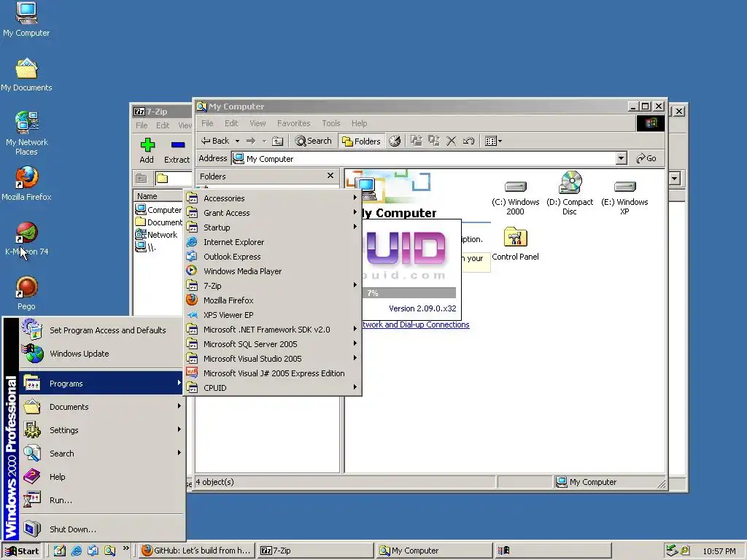
Task: Click the Delete toolbar icon
Action: (x=451, y=141)
